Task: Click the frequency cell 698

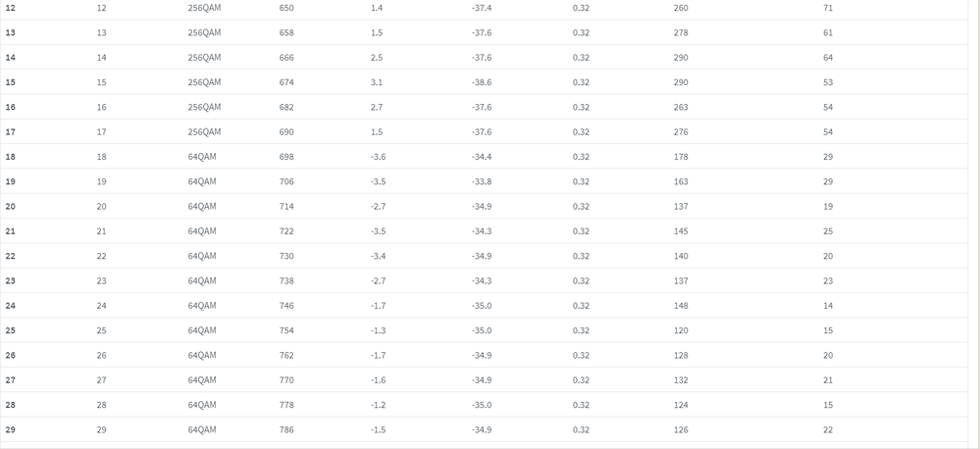Action: 286,157
